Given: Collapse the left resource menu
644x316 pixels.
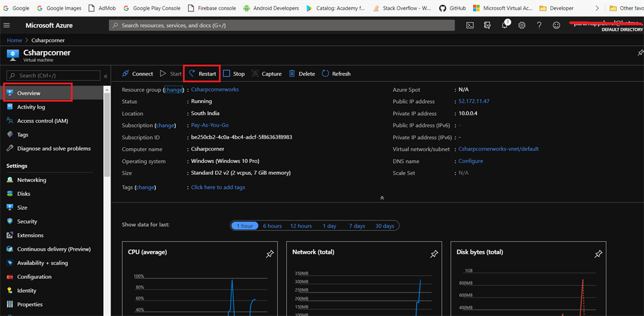Looking at the screenshot, I should coord(105,76).
